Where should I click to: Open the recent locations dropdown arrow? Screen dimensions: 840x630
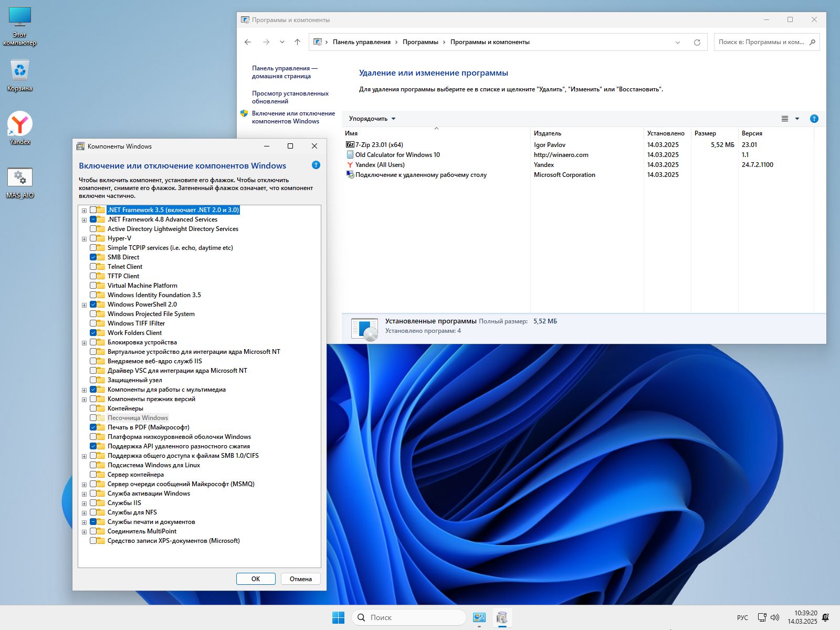pyautogui.click(x=282, y=42)
